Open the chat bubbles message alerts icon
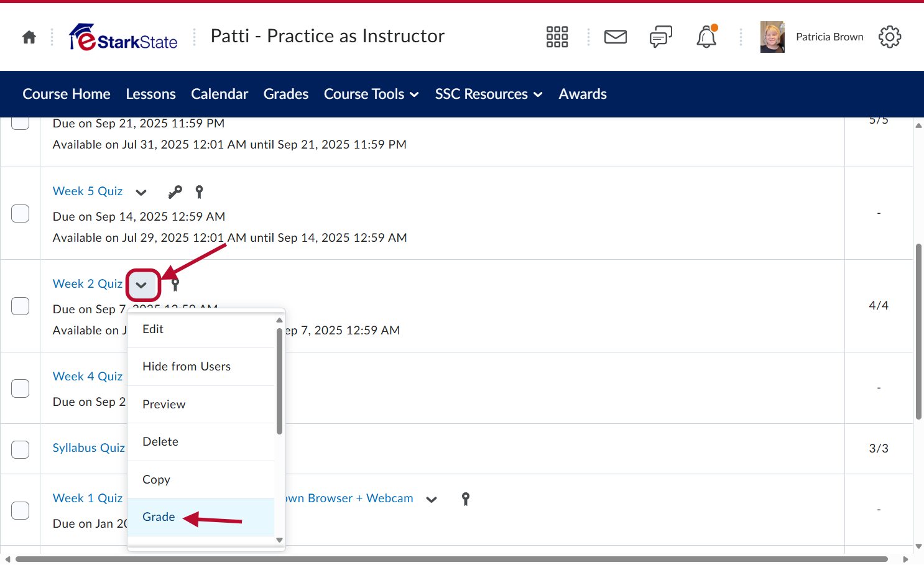Viewport: 924px width, 565px height. pyautogui.click(x=661, y=37)
